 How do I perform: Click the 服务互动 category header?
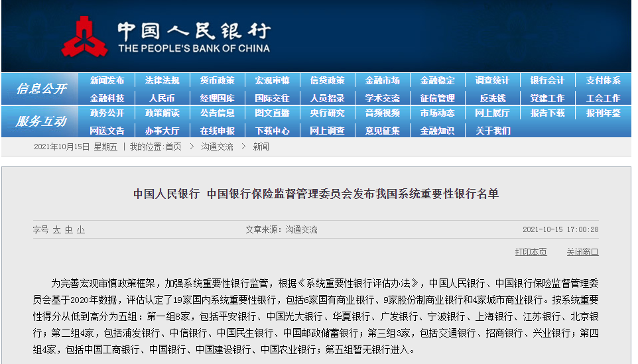(x=41, y=121)
